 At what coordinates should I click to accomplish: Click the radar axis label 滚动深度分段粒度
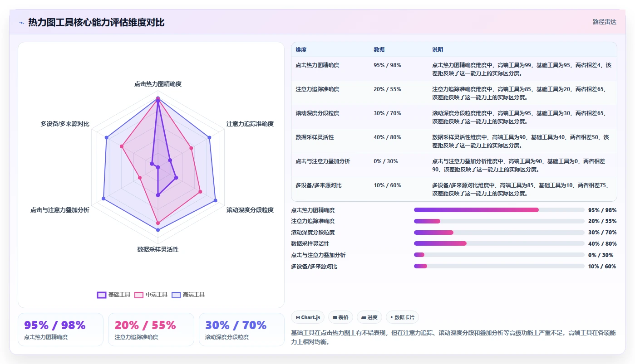click(250, 210)
